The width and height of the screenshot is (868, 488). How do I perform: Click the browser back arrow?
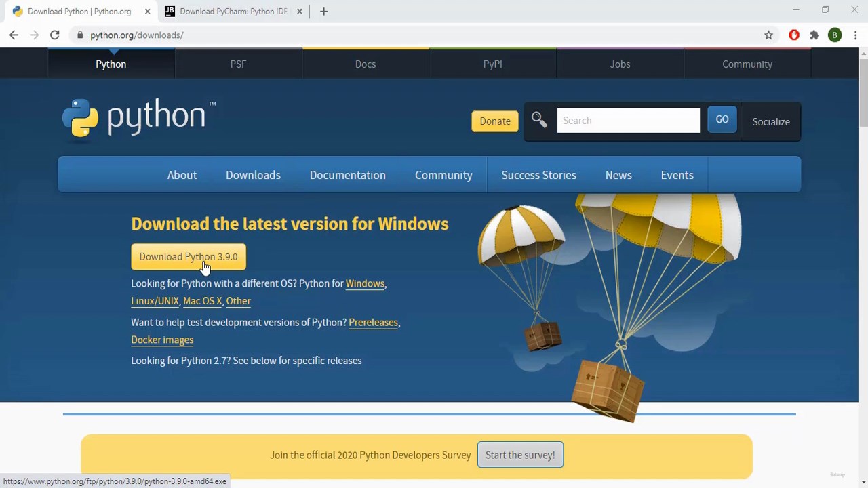tap(14, 35)
